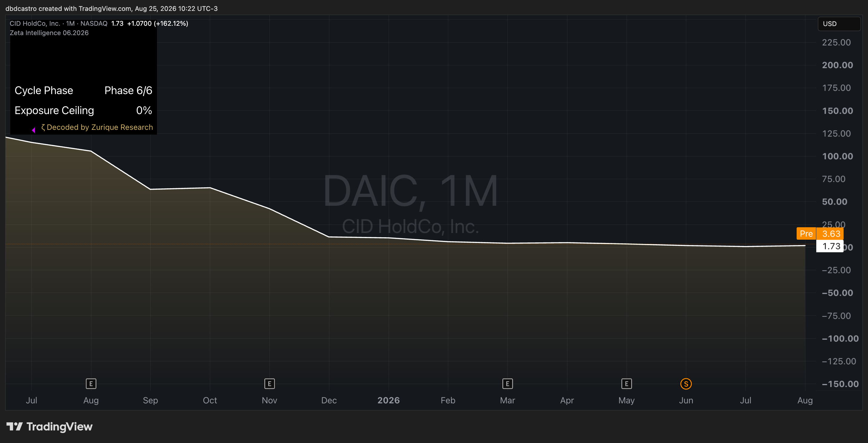Click the 100.00 price scale label

[837, 156]
